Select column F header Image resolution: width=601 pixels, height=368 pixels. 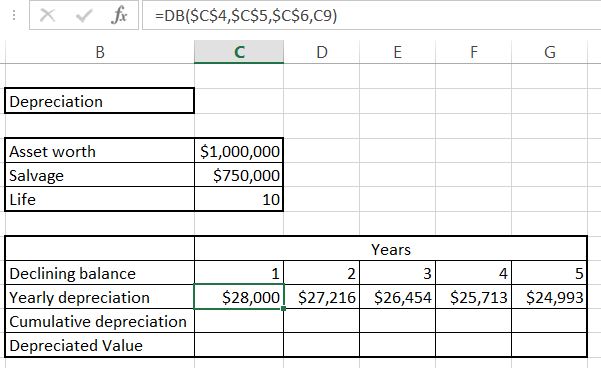pyautogui.click(x=474, y=52)
